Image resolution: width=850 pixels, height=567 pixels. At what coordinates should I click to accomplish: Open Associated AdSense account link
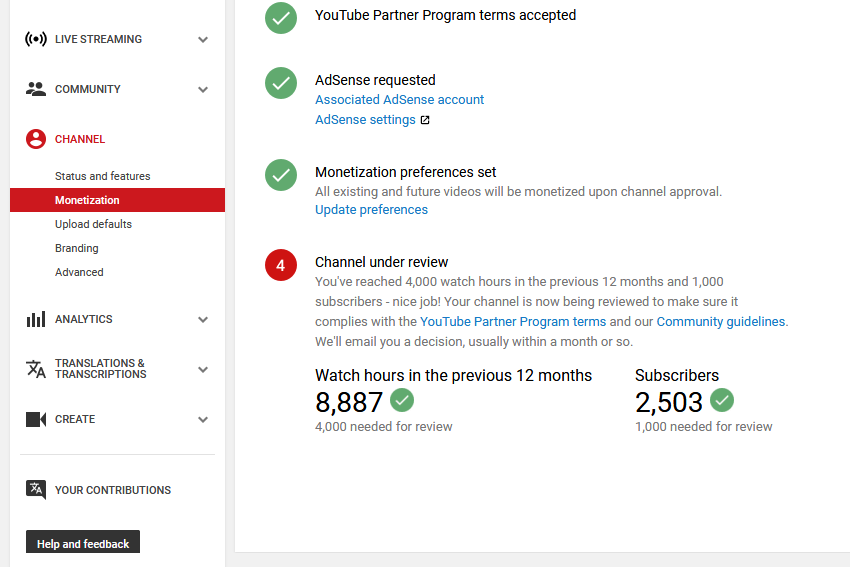coord(400,100)
